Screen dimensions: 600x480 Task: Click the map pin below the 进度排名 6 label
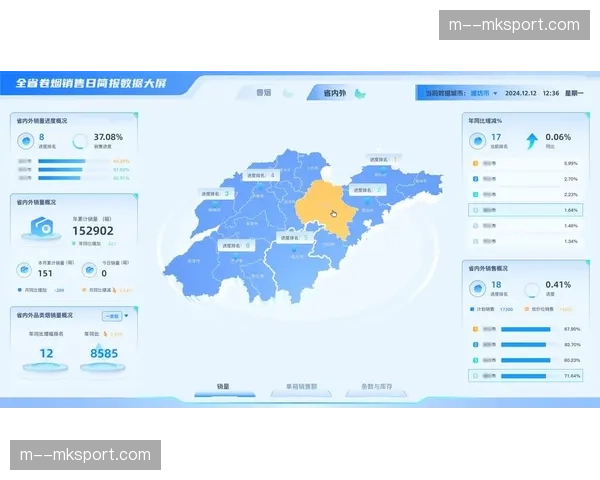point(236,255)
